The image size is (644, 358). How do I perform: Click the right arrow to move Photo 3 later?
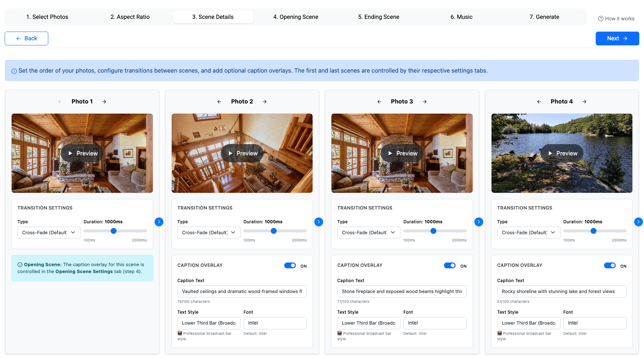[x=425, y=102]
